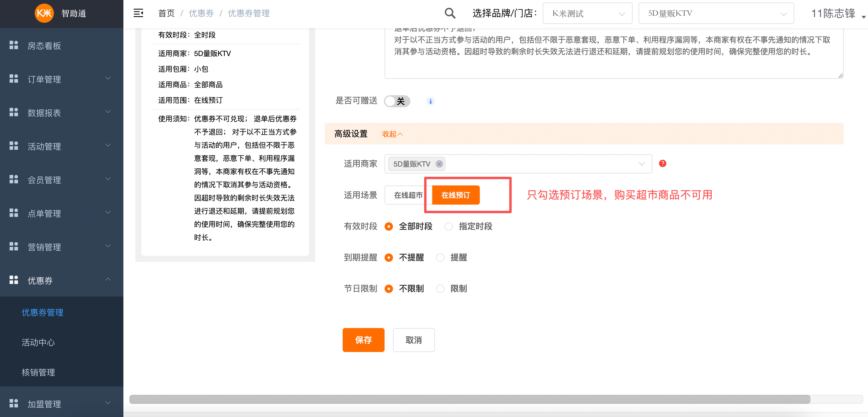
Task: Click the grid icon beside 活动管理
Action: click(x=14, y=146)
